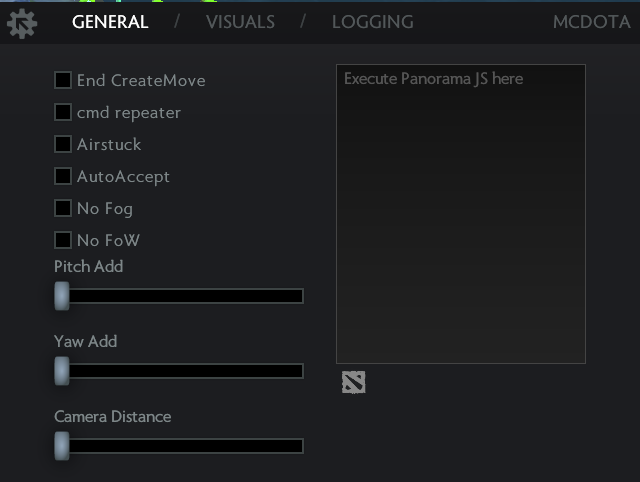Click the Dota logo execute icon
The image size is (640, 482).
click(353, 382)
